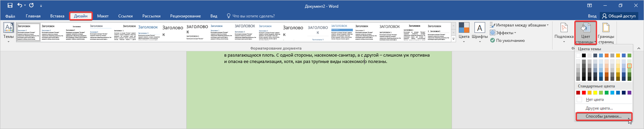Open the Вставка ribbon tab
The width and height of the screenshot is (644, 129).
(x=57, y=16)
